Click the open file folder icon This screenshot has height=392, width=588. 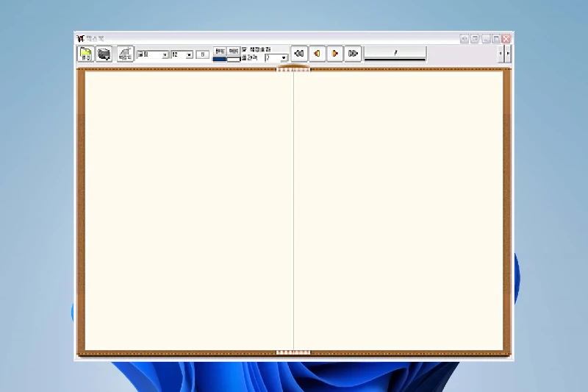(x=86, y=54)
